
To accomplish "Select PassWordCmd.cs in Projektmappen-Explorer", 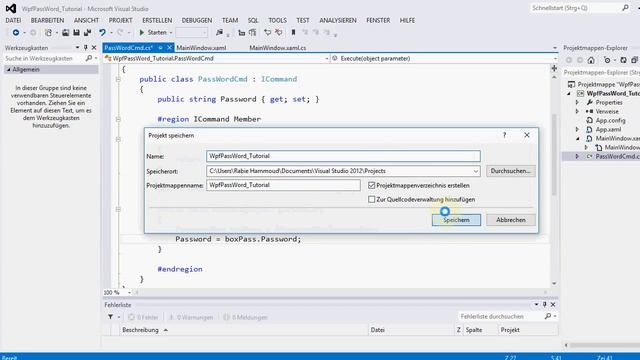I will (x=617, y=156).
